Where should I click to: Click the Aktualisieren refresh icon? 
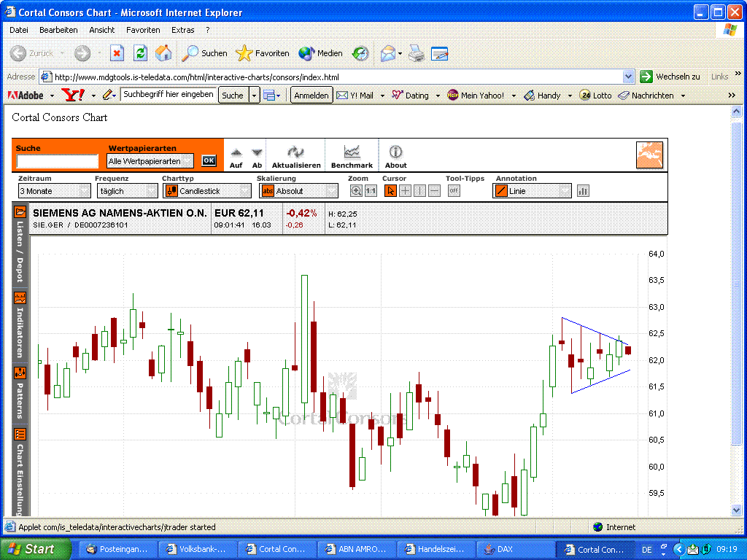click(x=295, y=152)
